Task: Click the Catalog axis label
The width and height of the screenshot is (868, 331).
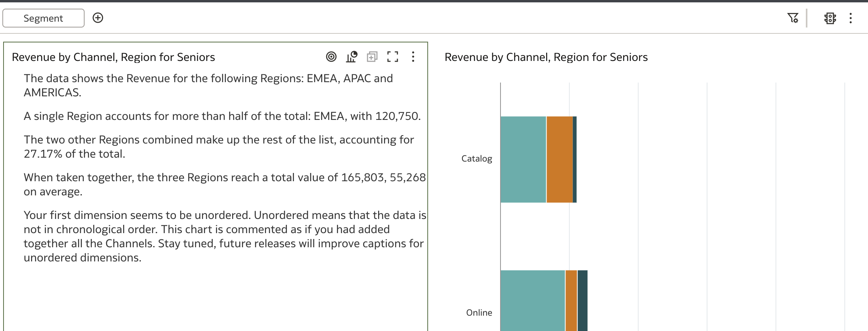Action: coord(476,159)
